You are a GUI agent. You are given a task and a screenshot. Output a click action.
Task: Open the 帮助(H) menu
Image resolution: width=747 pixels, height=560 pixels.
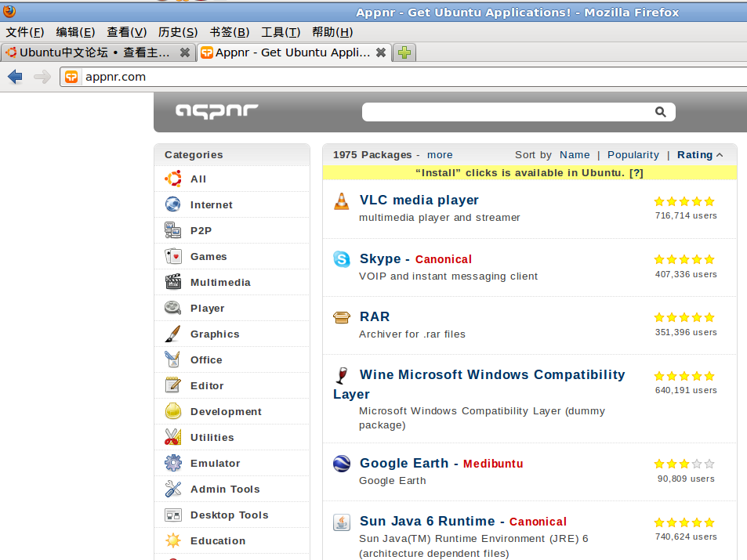(332, 32)
